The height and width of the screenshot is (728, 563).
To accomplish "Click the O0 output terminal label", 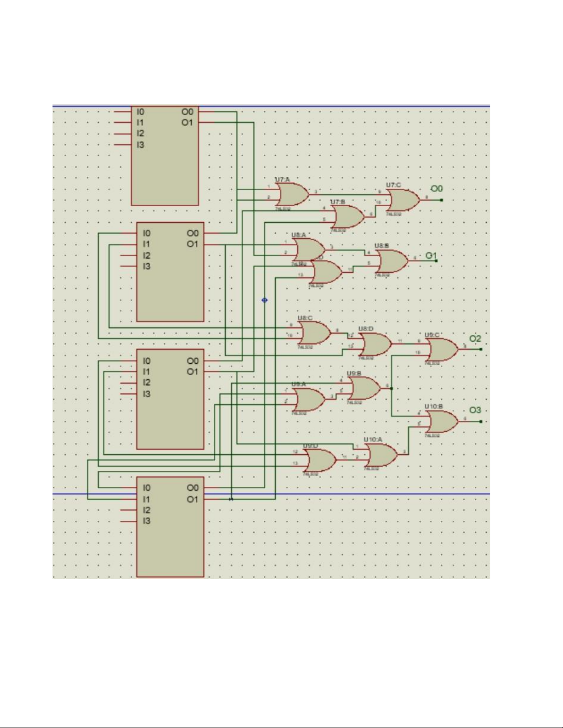I will [437, 189].
